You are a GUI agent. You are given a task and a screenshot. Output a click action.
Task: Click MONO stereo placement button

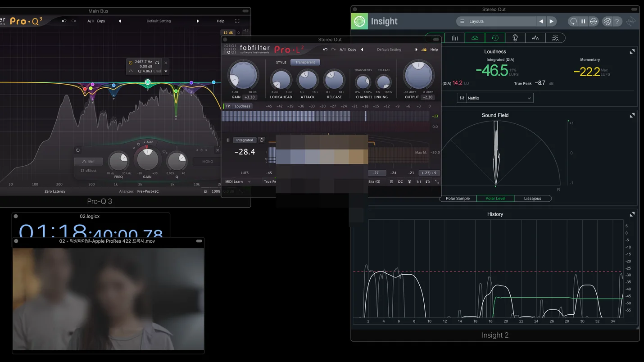click(208, 162)
